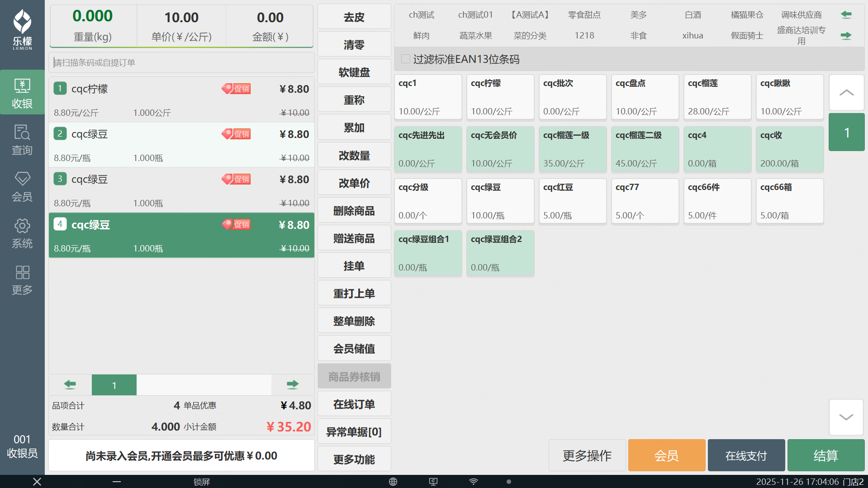
Task: Click the 去皮 tare button
Action: [354, 17]
